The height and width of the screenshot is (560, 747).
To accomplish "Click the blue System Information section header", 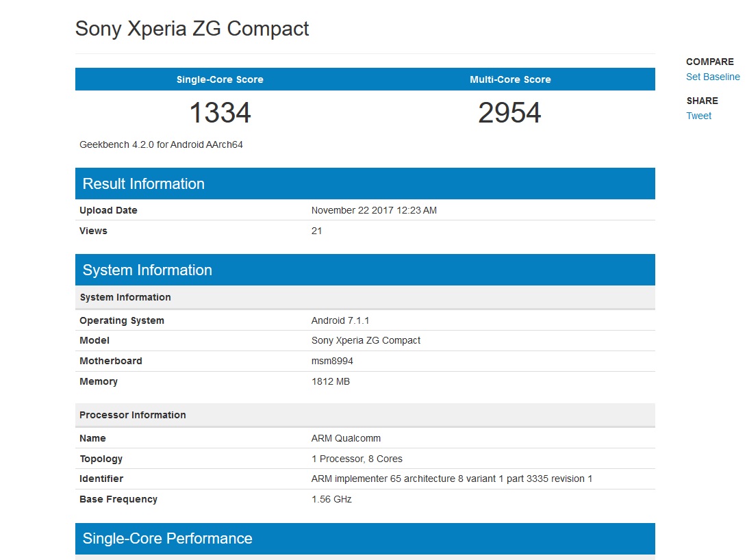I will [147, 270].
